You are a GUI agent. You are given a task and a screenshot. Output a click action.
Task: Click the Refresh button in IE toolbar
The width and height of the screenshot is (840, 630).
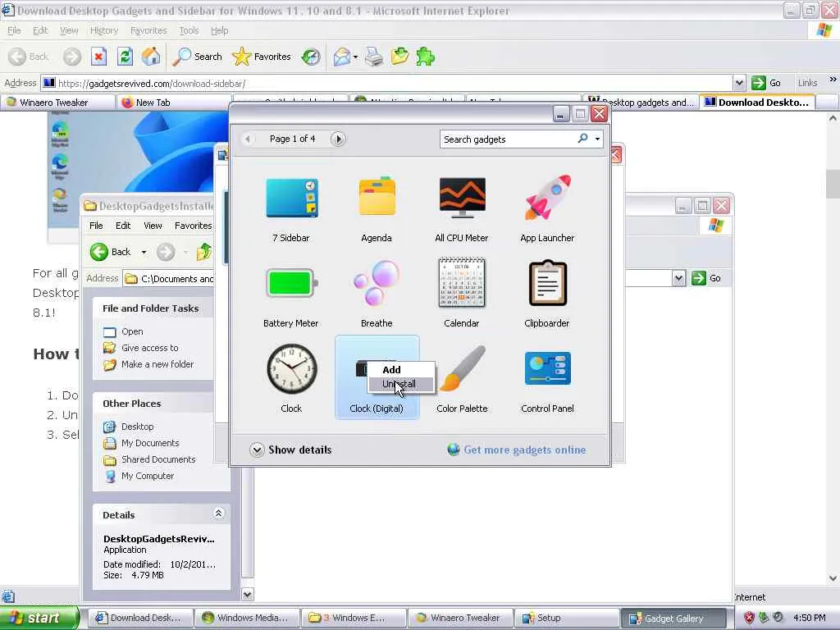pyautogui.click(x=126, y=57)
